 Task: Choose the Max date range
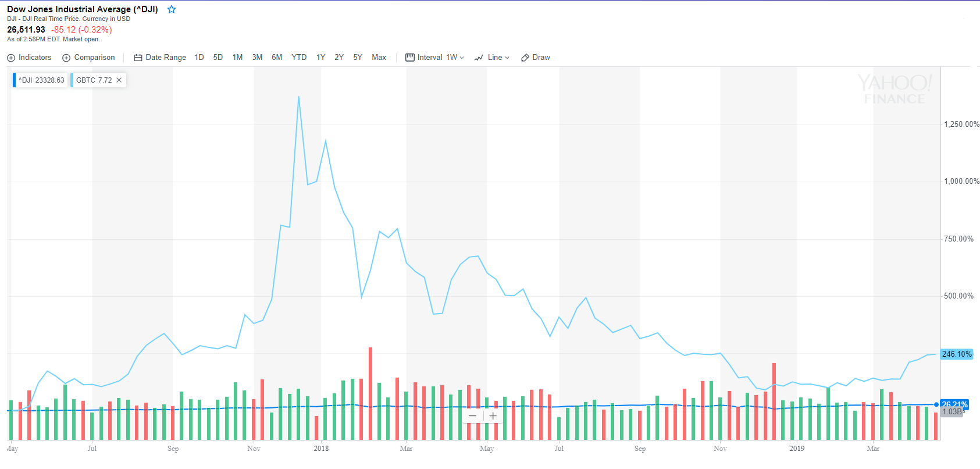tap(379, 58)
